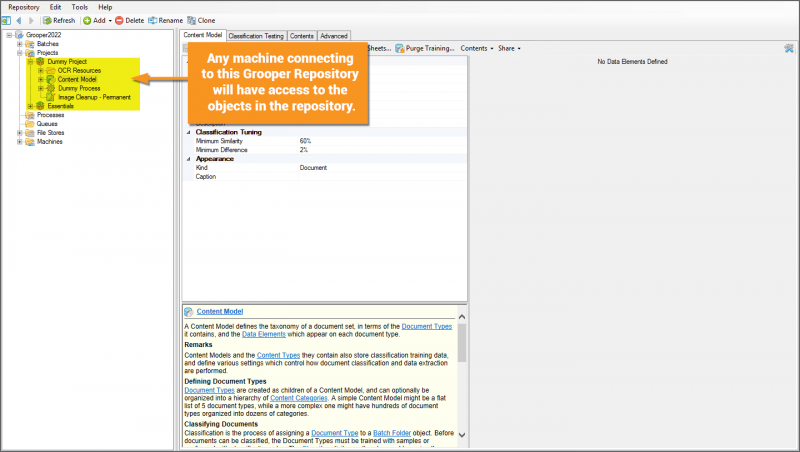Edit the Minimum Difference value 2%
This screenshot has height=452, width=800.
pyautogui.click(x=382, y=150)
